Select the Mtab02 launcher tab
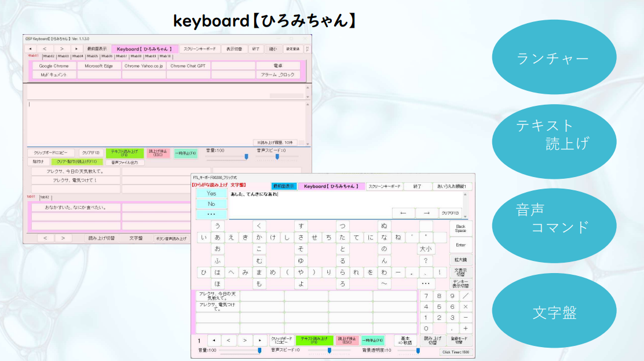The width and height of the screenshot is (644, 361). tap(49, 56)
